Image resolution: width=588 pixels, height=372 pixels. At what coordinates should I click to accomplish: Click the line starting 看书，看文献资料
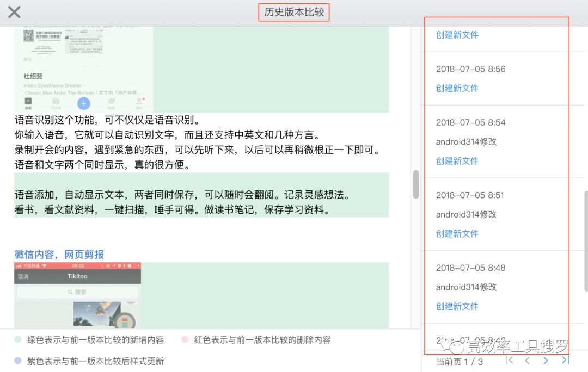point(174,210)
